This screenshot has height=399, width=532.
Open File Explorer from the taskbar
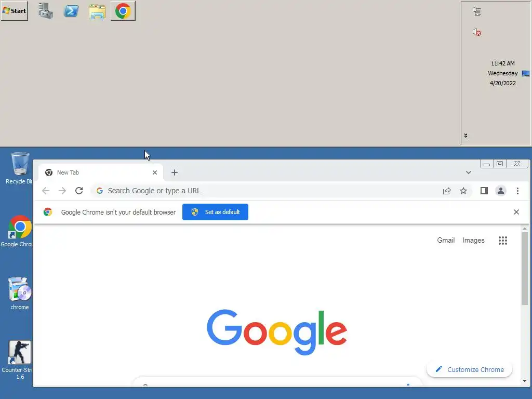coord(97,11)
